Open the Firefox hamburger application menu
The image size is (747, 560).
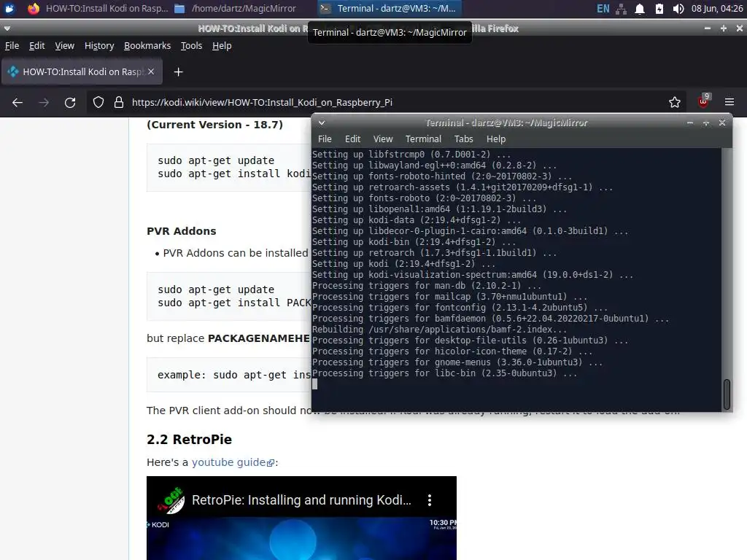pos(729,102)
